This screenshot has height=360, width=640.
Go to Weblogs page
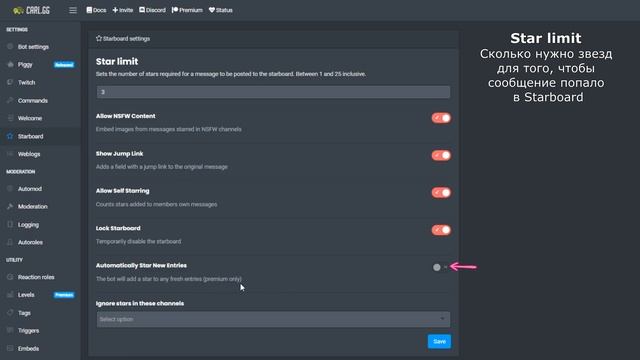29,154
